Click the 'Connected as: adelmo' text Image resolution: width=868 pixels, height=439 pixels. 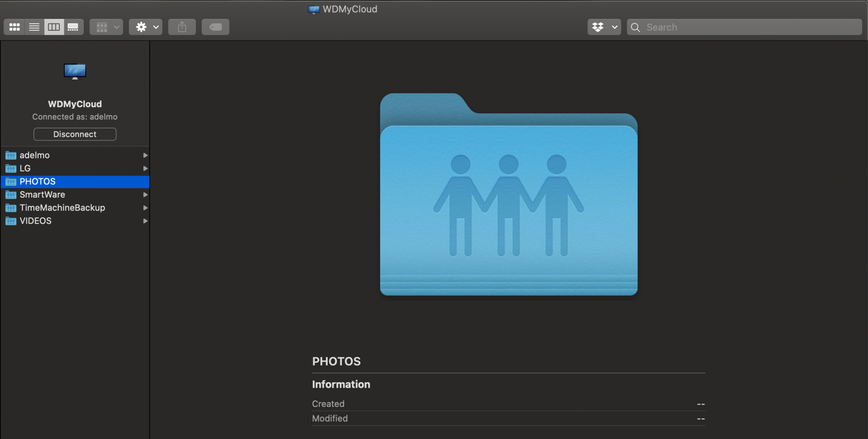coord(75,117)
